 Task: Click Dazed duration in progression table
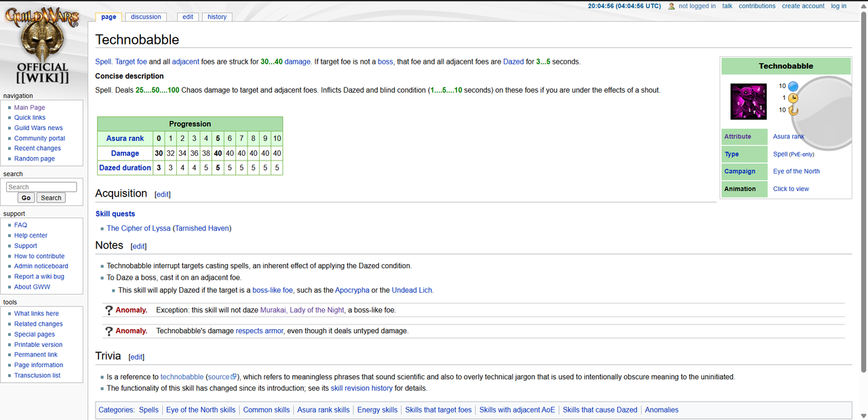[125, 168]
